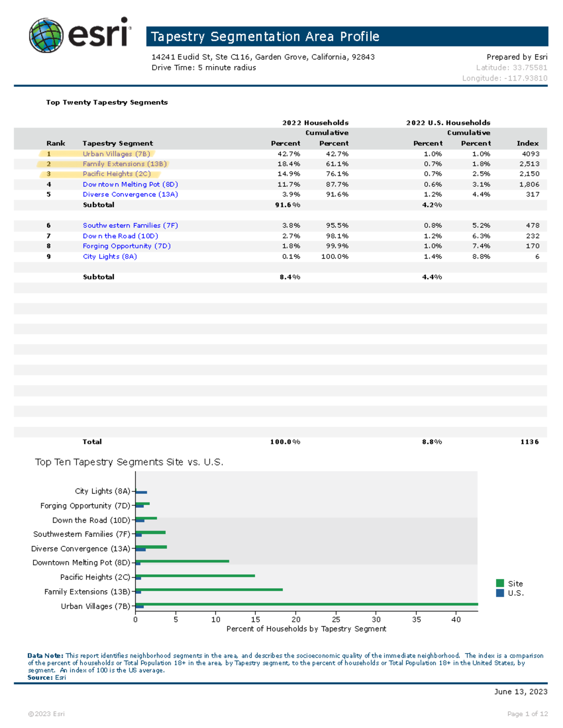This screenshot has height=728, width=563.
Task: Click the Down the Road (10D) link
Action: coord(120,236)
